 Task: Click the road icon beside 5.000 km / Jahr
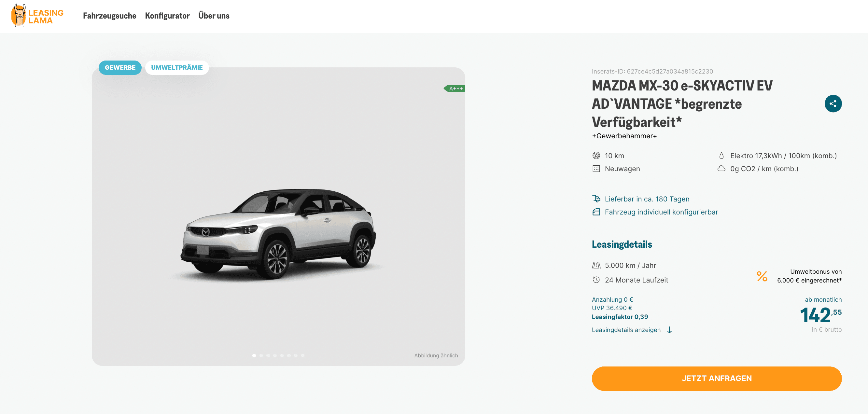pos(596,265)
